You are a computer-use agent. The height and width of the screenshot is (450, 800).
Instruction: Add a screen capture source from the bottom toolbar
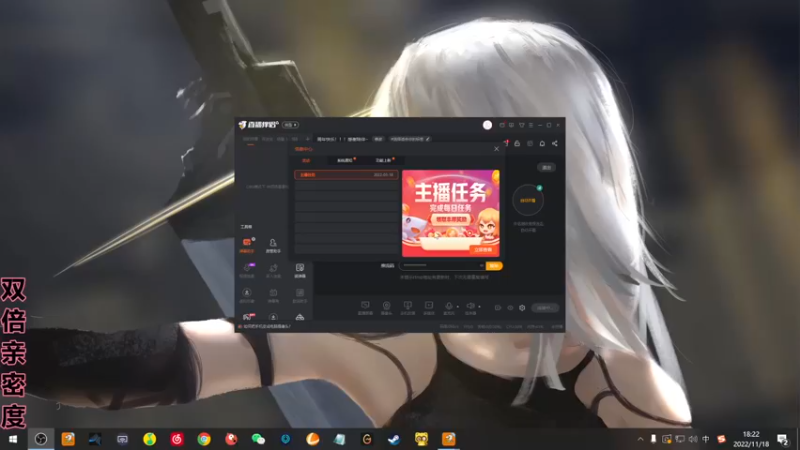click(x=365, y=308)
